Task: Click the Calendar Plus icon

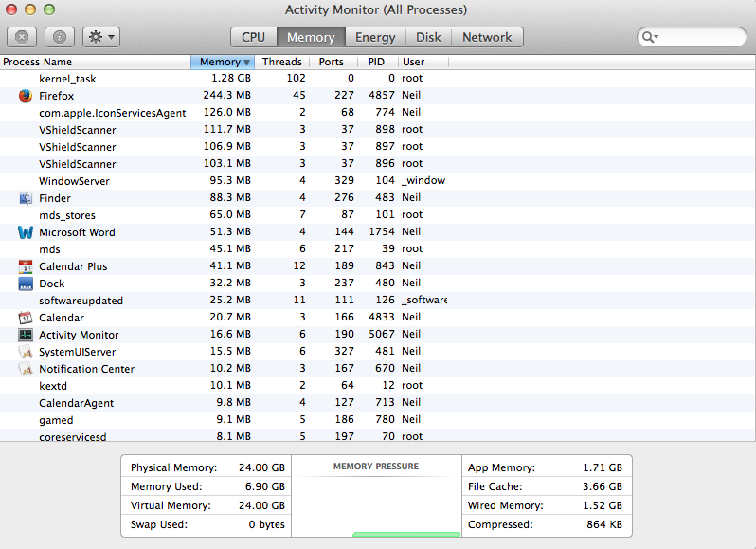Action: 26,266
